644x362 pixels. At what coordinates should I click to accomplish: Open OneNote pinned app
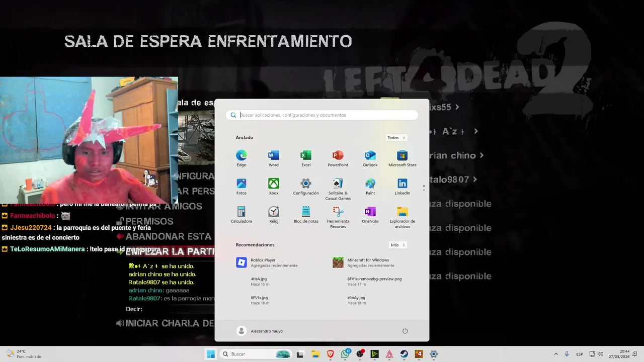point(370,215)
